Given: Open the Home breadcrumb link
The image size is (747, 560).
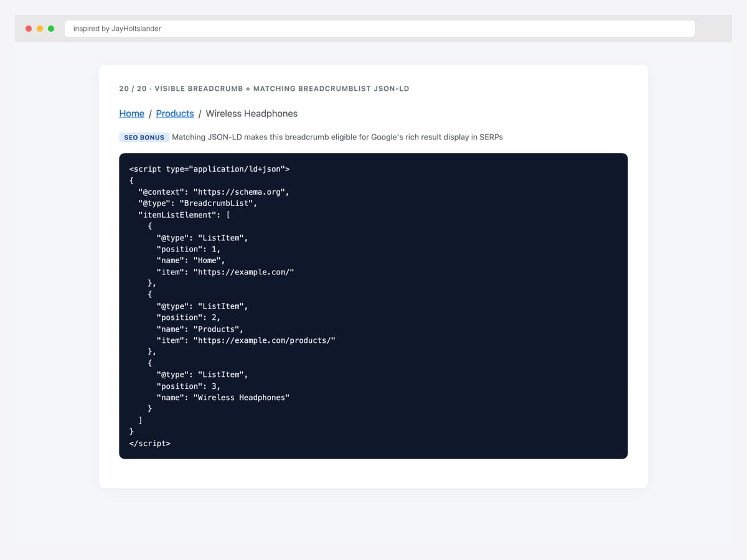Looking at the screenshot, I should [x=131, y=113].
